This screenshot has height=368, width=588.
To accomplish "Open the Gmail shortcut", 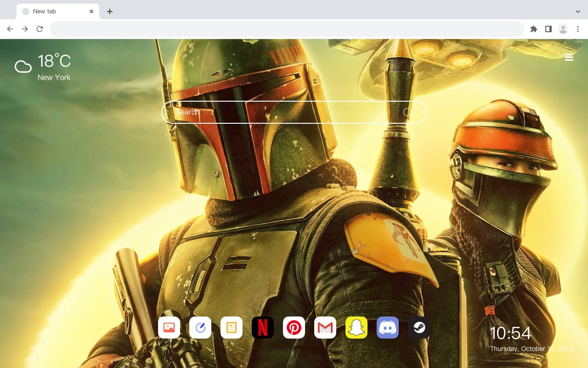I will pyautogui.click(x=325, y=328).
